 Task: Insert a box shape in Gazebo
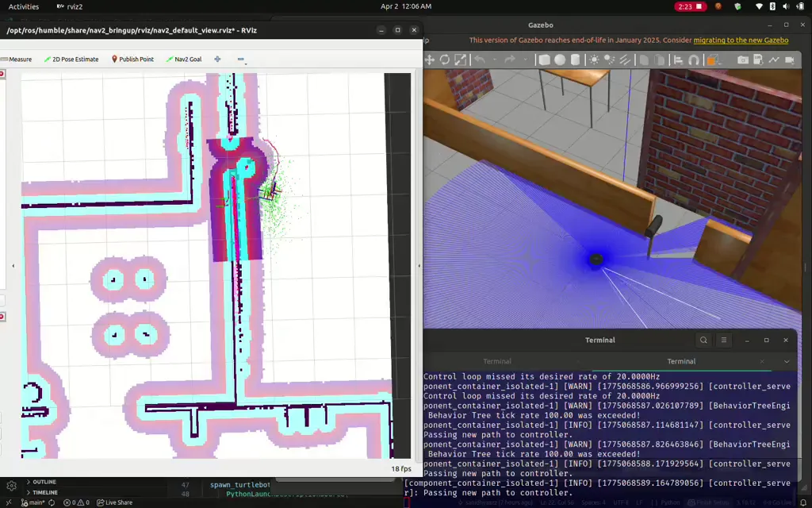544,60
